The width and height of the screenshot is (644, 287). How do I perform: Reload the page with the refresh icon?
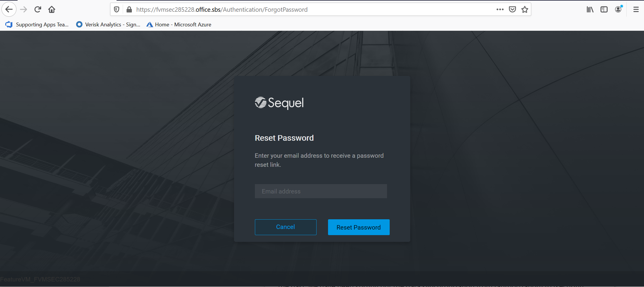click(x=38, y=9)
